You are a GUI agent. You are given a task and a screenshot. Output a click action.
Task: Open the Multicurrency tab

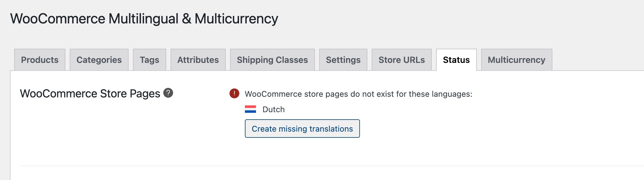[x=517, y=60]
